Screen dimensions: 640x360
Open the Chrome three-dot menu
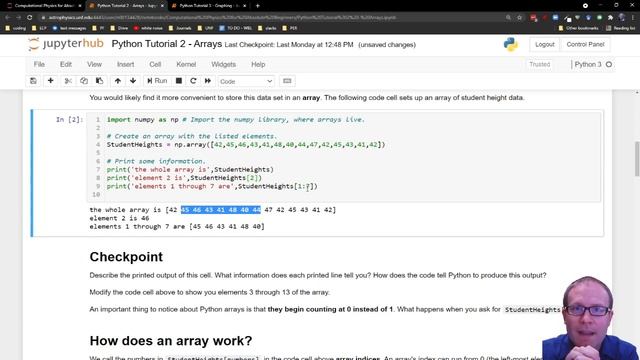[x=633, y=18]
